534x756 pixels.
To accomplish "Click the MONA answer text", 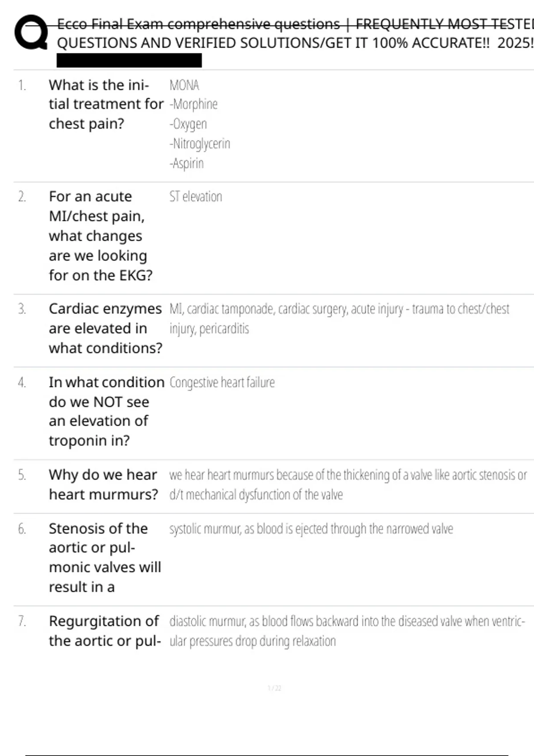I will pos(184,85).
